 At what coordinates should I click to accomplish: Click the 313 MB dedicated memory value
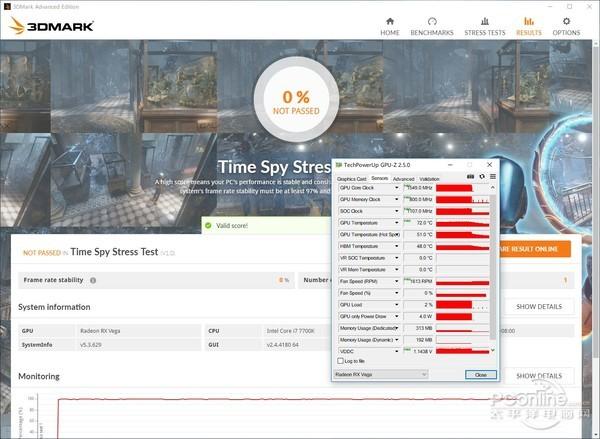click(419, 328)
